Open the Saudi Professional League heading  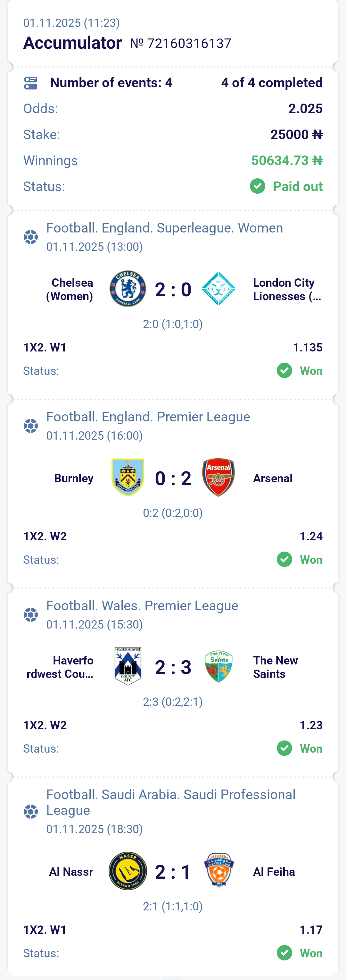(x=171, y=802)
